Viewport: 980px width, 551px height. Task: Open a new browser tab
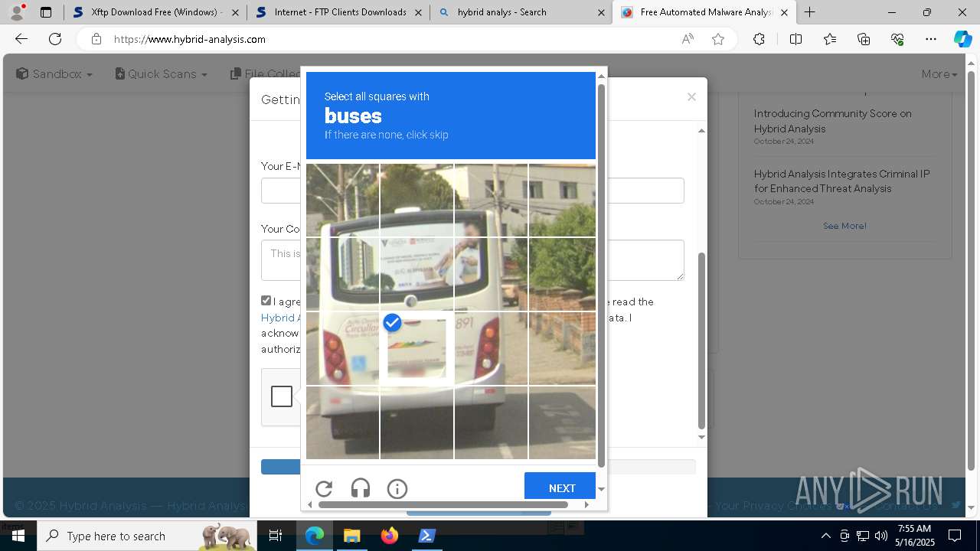pyautogui.click(x=809, y=12)
